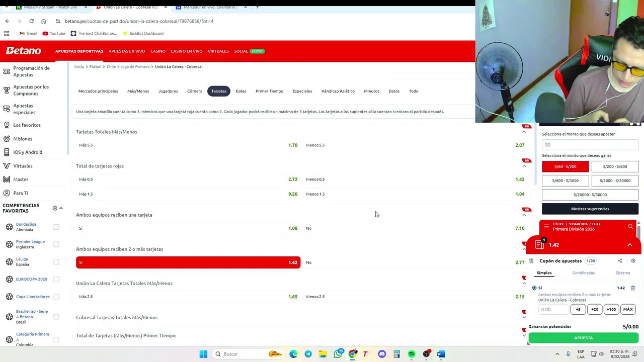Open Virtuales in top navigation
This screenshot has width=644, height=362.
coord(218,51)
